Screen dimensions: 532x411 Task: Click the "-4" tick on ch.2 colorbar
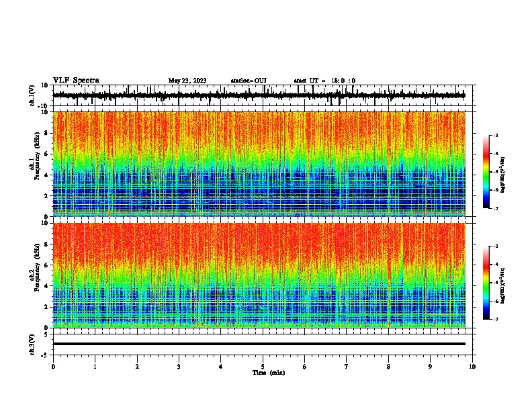click(x=496, y=265)
